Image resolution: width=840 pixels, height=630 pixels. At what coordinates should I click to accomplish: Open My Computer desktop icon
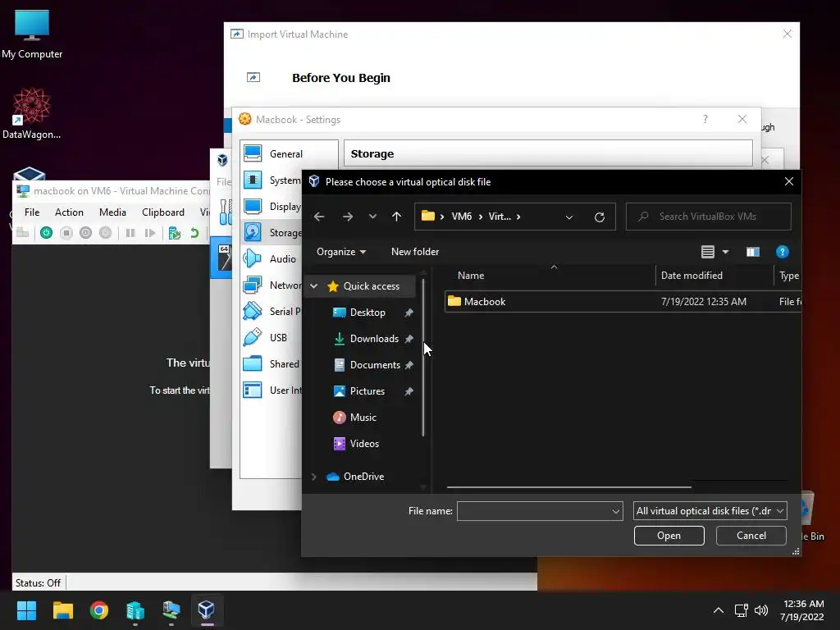coord(32,34)
